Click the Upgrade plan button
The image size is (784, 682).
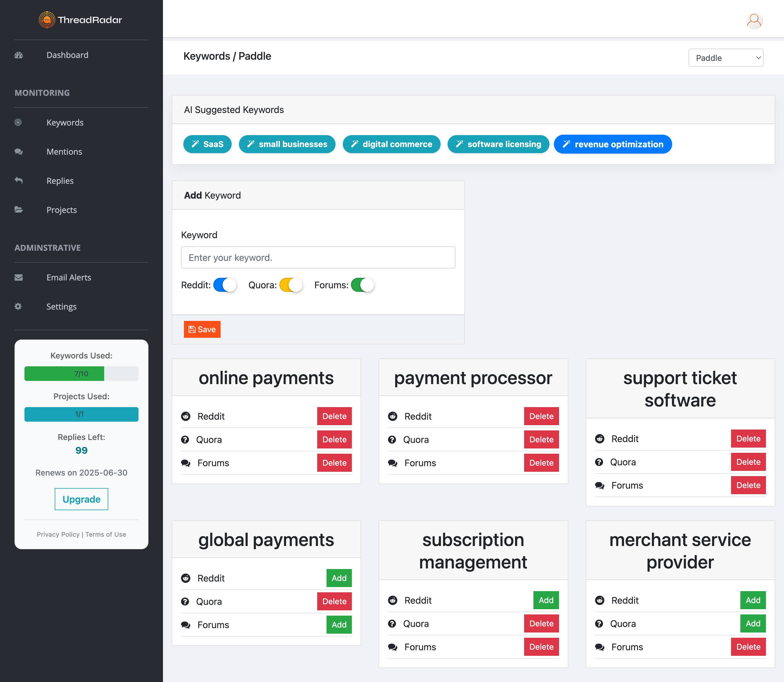point(81,499)
